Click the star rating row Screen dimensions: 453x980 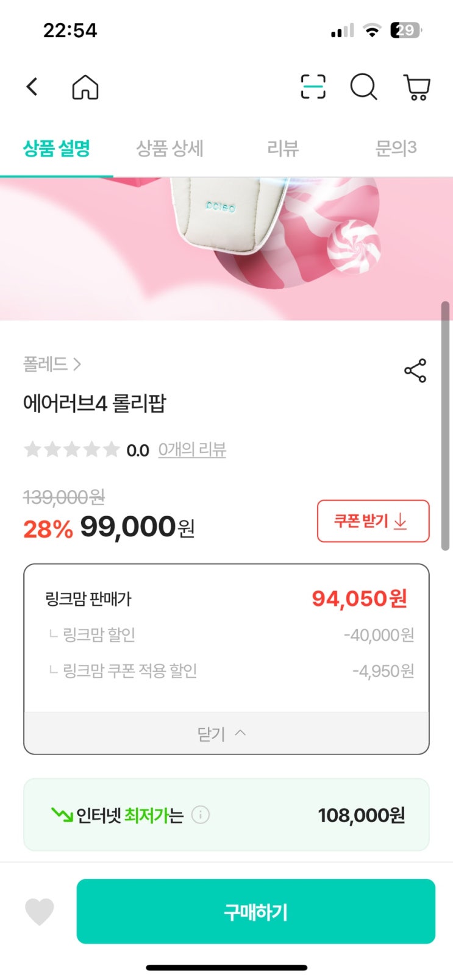tap(71, 450)
